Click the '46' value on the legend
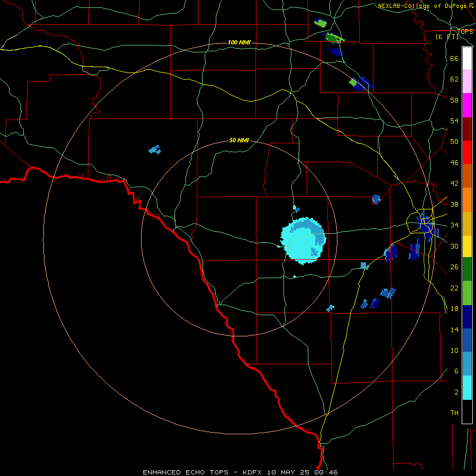This screenshot has width=476, height=476. click(x=454, y=163)
